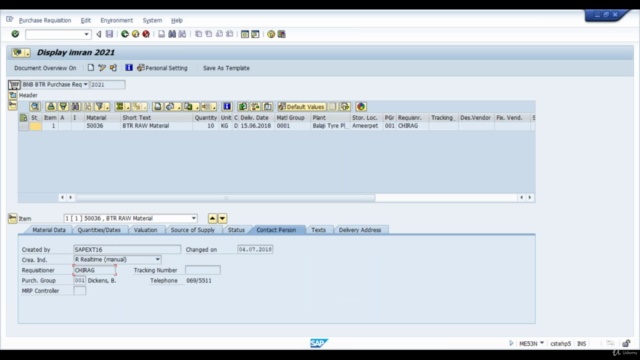Click the lock icon in status bar
The height and width of the screenshot is (360, 640).
pos(626,343)
